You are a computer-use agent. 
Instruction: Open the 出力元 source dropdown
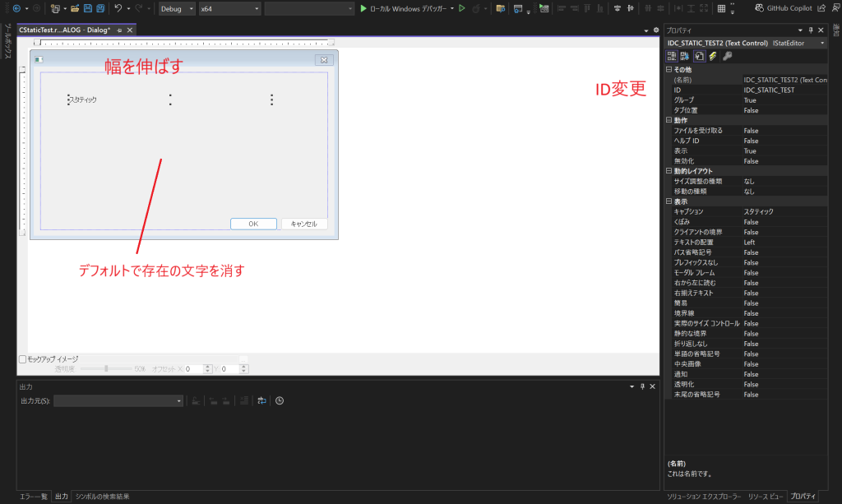point(118,400)
